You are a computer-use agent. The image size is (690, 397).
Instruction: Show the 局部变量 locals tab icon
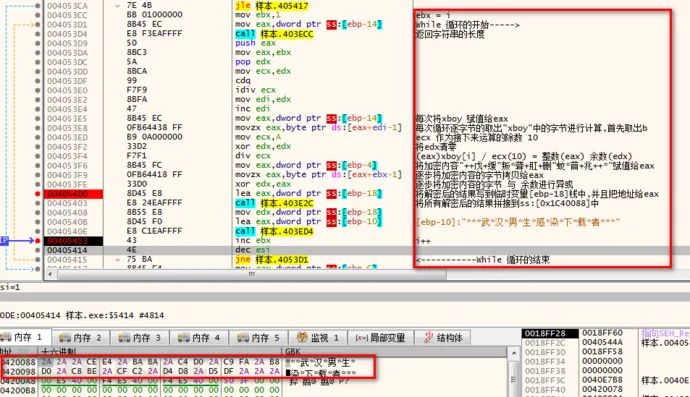tap(361, 338)
